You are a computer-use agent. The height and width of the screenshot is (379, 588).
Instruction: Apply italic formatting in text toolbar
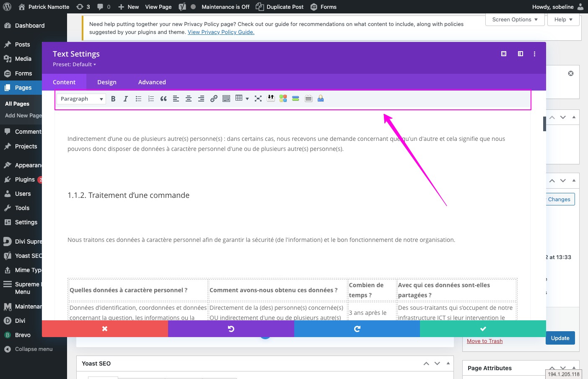tap(125, 99)
